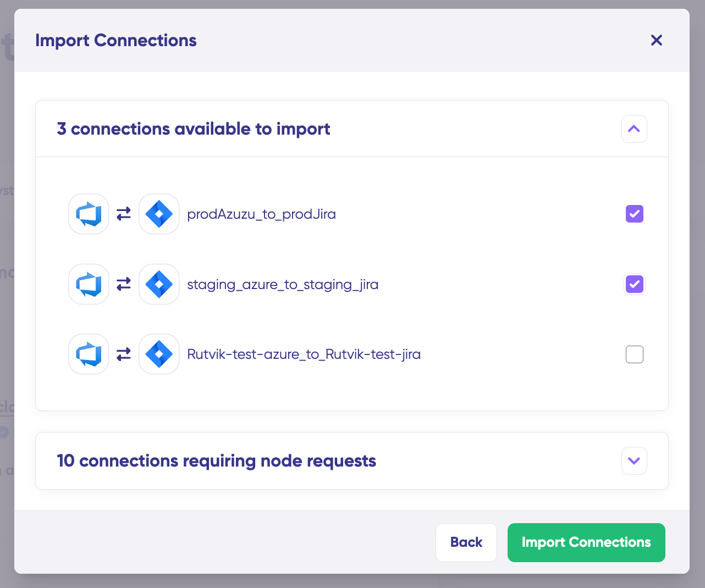Click Jira icon in Rutvik-test-azure row
The width and height of the screenshot is (705, 588).
(159, 354)
